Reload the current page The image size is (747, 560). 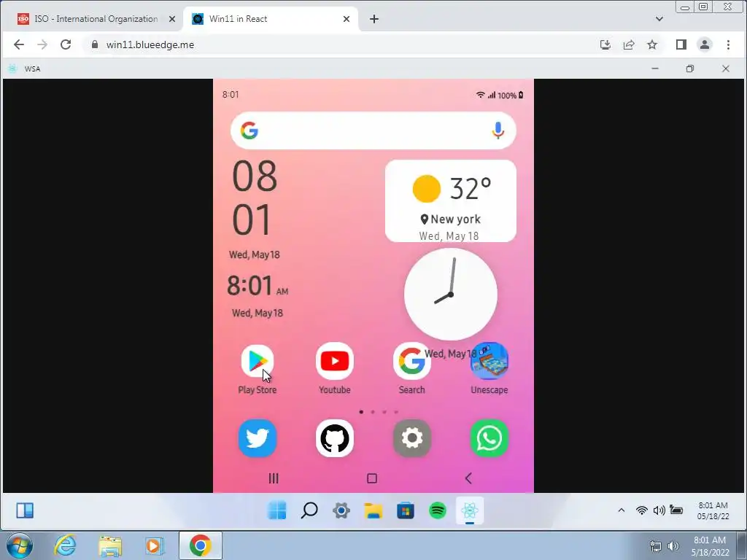click(66, 44)
